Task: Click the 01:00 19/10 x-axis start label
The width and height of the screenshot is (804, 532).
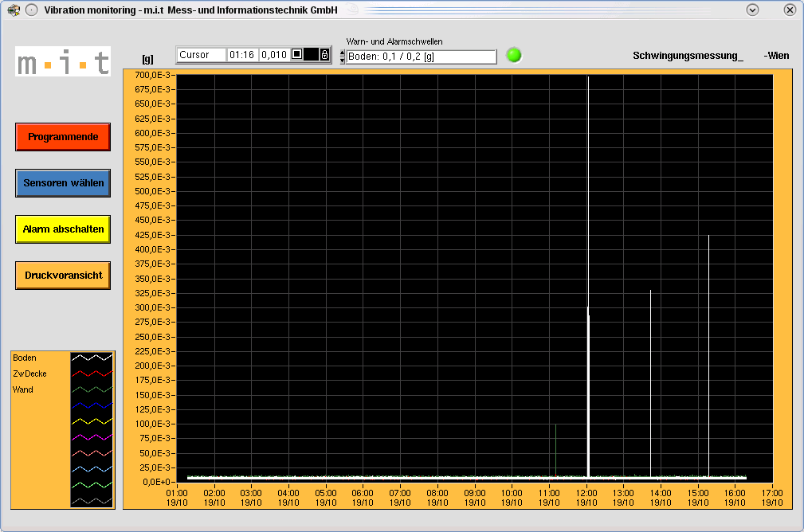Action: (177, 498)
